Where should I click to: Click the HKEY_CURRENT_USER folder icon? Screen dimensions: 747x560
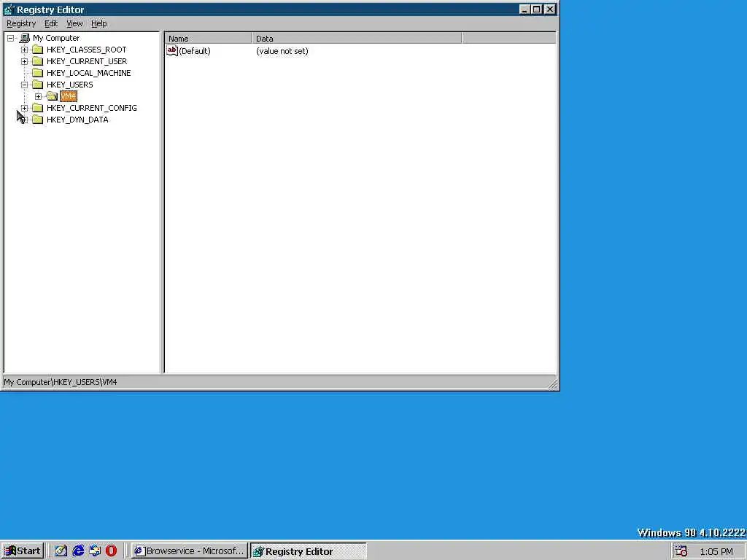click(x=38, y=61)
